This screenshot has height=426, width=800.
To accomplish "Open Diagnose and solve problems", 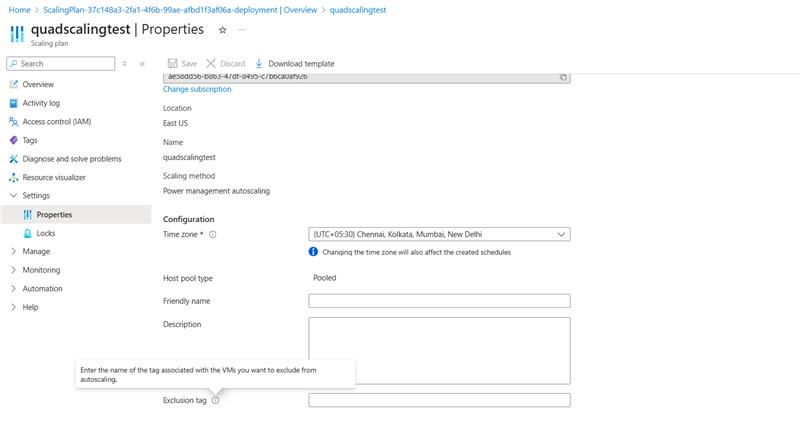I will pyautogui.click(x=72, y=159).
